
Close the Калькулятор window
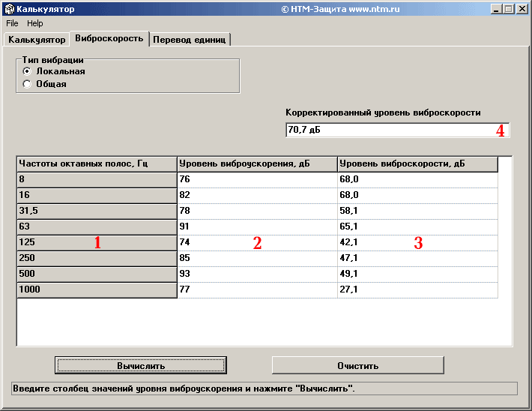click(522, 9)
